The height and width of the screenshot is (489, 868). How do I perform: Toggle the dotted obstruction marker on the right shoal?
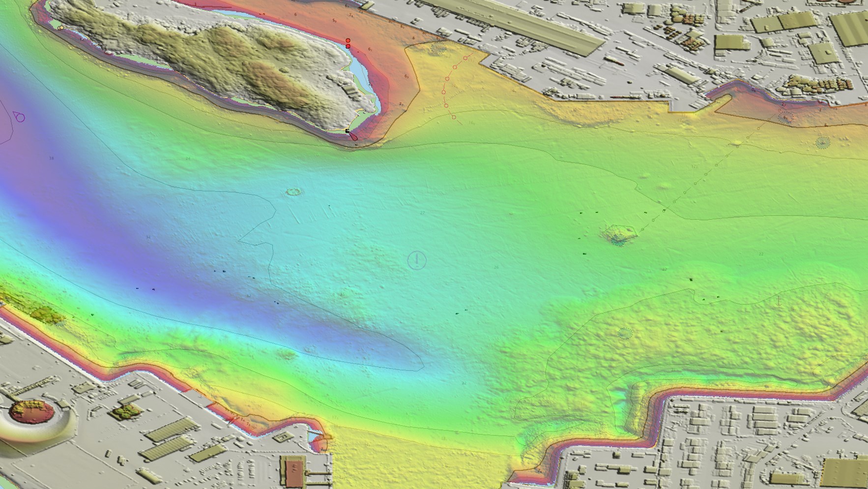823,143
